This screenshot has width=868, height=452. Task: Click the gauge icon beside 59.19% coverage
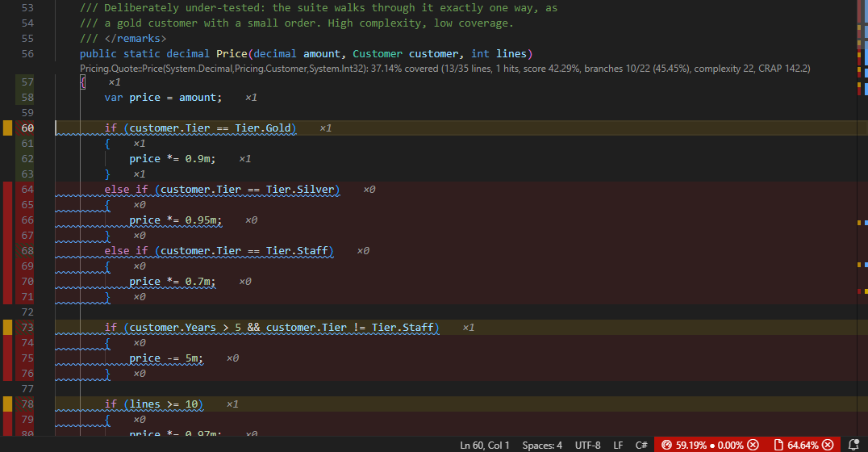[x=666, y=445]
